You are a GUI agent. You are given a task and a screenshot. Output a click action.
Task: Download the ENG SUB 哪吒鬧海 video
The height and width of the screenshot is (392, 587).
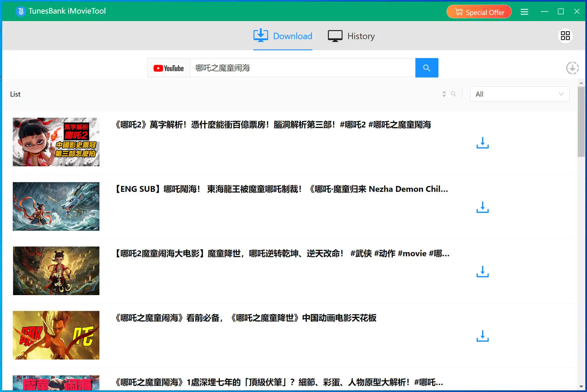pyautogui.click(x=482, y=207)
